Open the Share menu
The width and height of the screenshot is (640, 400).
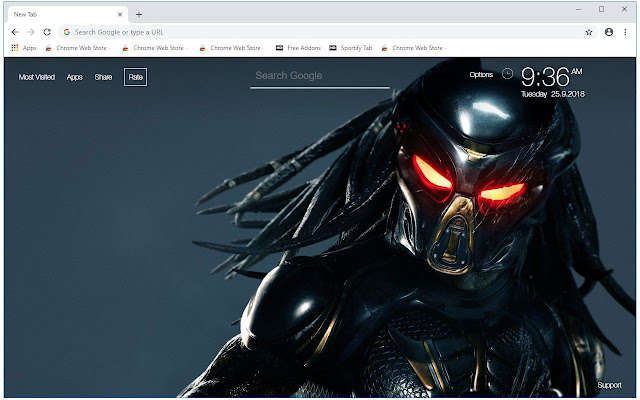point(103,77)
